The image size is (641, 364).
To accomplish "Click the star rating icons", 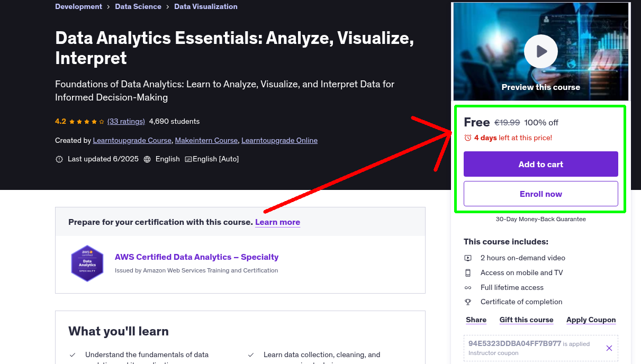I will 87,122.
